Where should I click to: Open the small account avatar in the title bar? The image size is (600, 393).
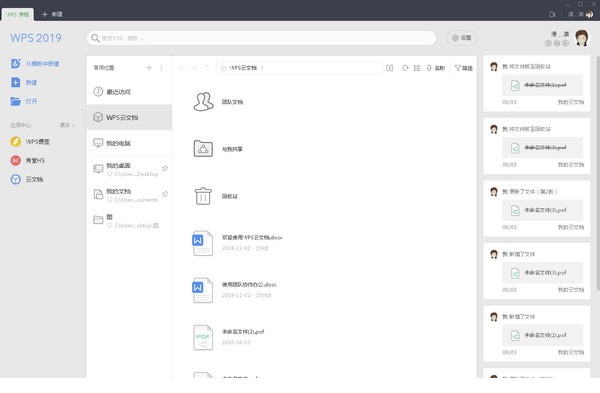click(x=590, y=14)
